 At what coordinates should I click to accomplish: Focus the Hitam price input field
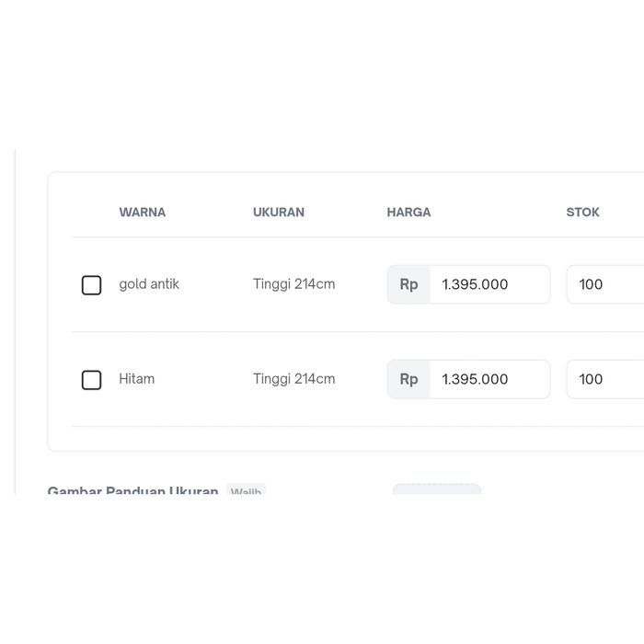point(489,380)
